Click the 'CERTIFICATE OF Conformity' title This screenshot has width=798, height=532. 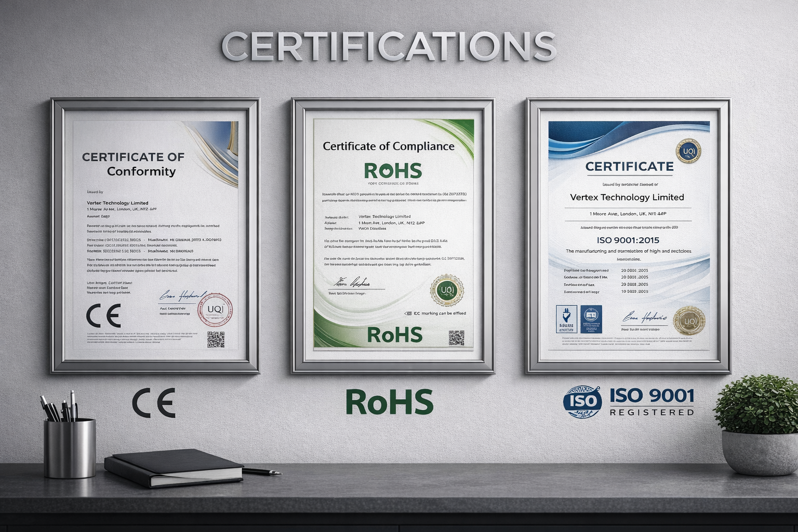(x=134, y=164)
